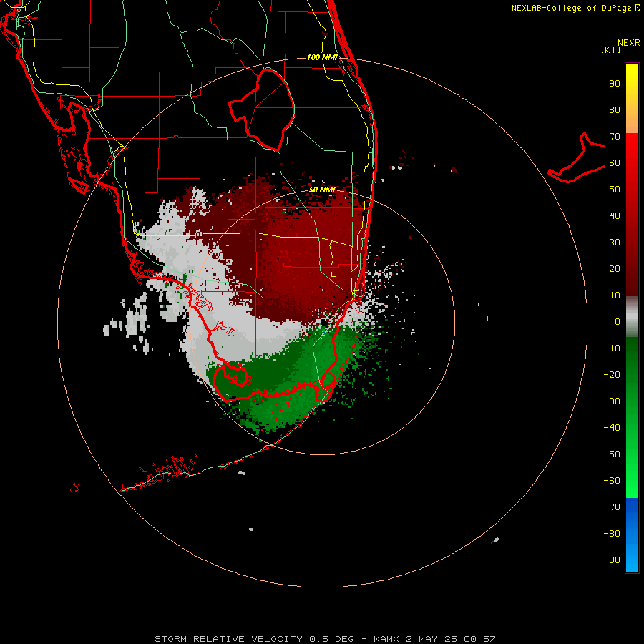The width and height of the screenshot is (644, 644).
Task: Click the 50 NMI range ring label
Action: click(x=322, y=190)
